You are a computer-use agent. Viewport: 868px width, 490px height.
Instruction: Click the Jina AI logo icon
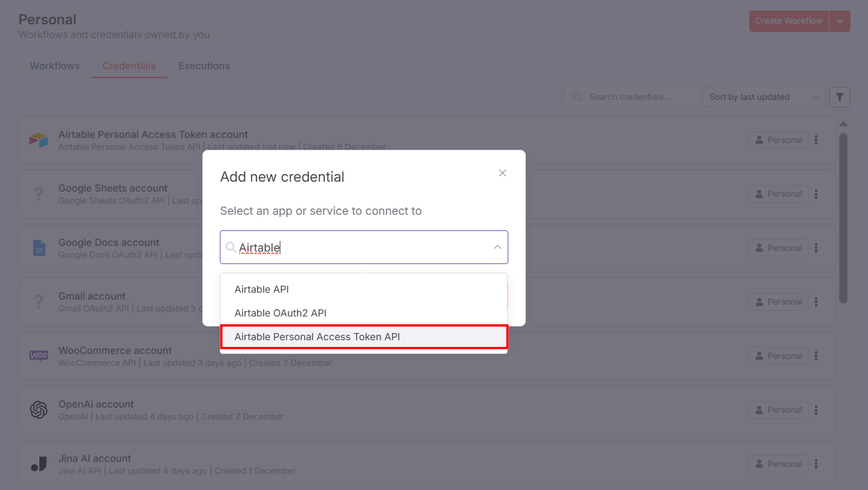click(x=39, y=464)
